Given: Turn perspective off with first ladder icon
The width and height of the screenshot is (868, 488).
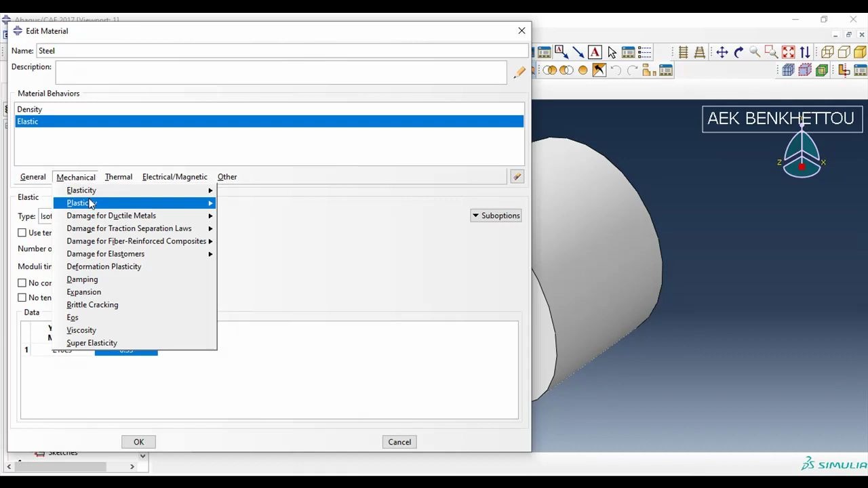Looking at the screenshot, I should 683,52.
